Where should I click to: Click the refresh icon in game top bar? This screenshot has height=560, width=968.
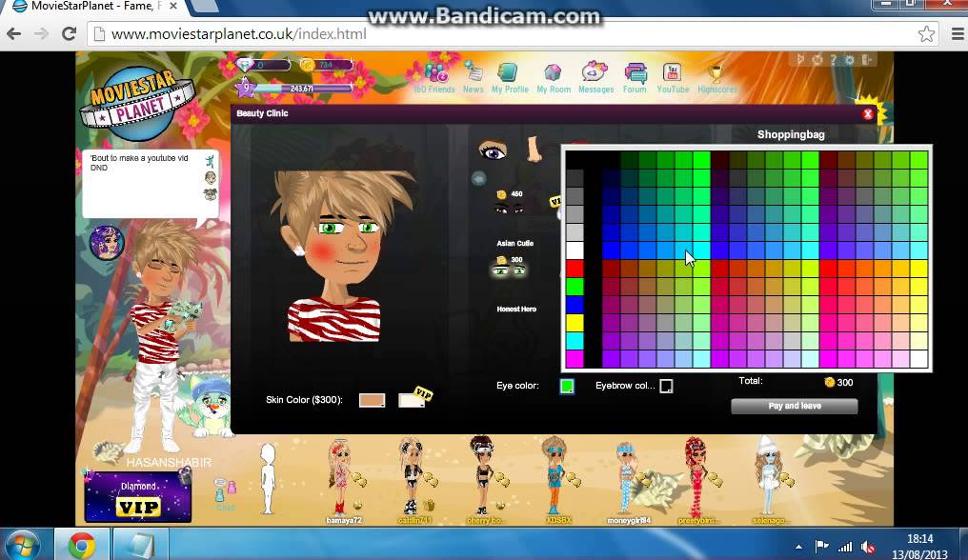817,60
